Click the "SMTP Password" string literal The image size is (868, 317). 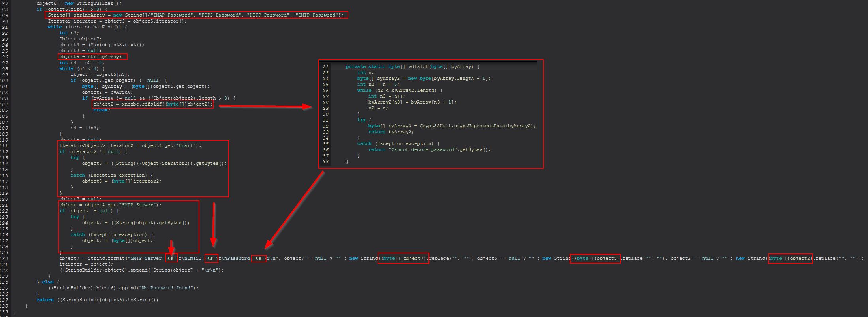[316, 15]
